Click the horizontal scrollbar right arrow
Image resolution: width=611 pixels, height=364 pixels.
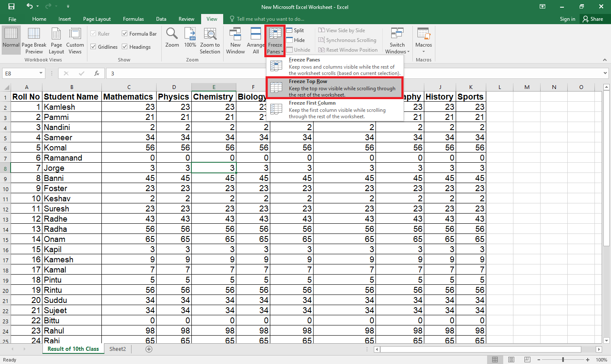pyautogui.click(x=597, y=349)
